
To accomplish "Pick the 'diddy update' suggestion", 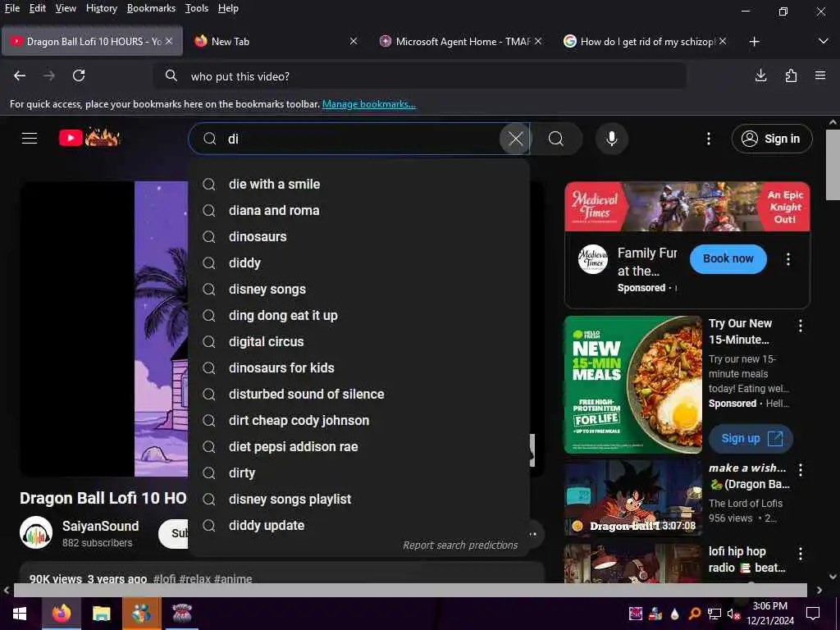I will pyautogui.click(x=359, y=526).
